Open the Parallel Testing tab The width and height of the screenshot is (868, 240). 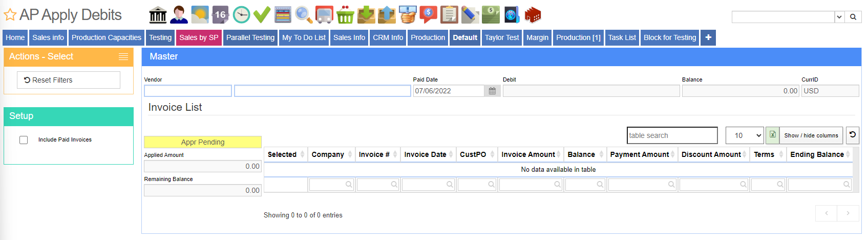(250, 37)
